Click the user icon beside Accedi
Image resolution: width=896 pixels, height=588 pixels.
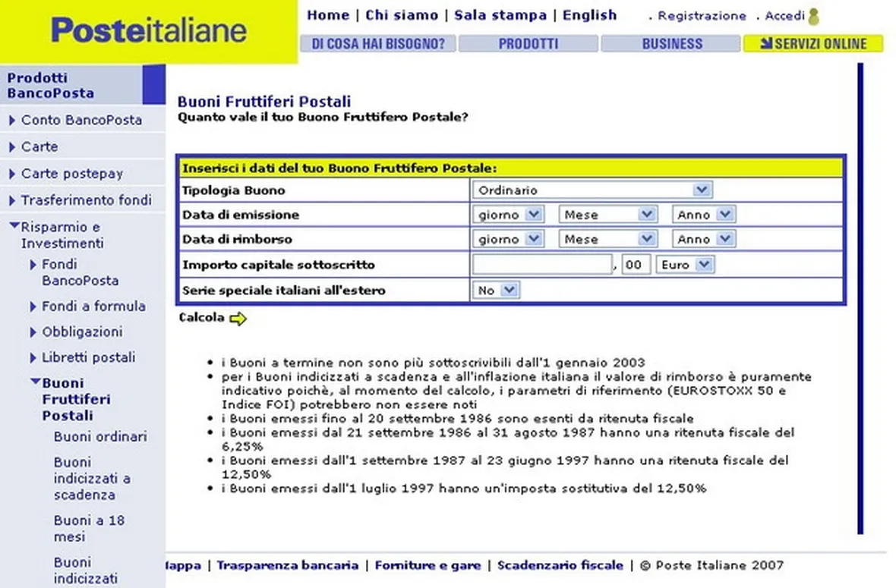coord(814,17)
